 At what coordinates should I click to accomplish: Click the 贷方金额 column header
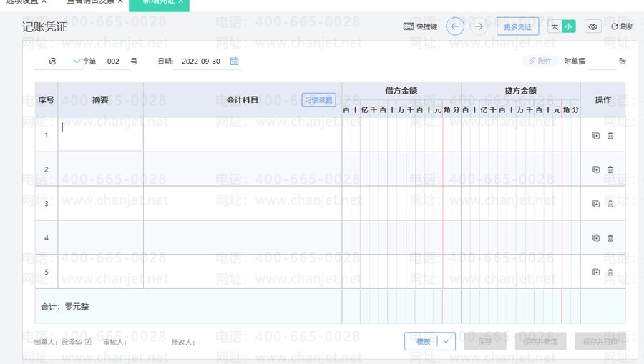click(x=521, y=91)
